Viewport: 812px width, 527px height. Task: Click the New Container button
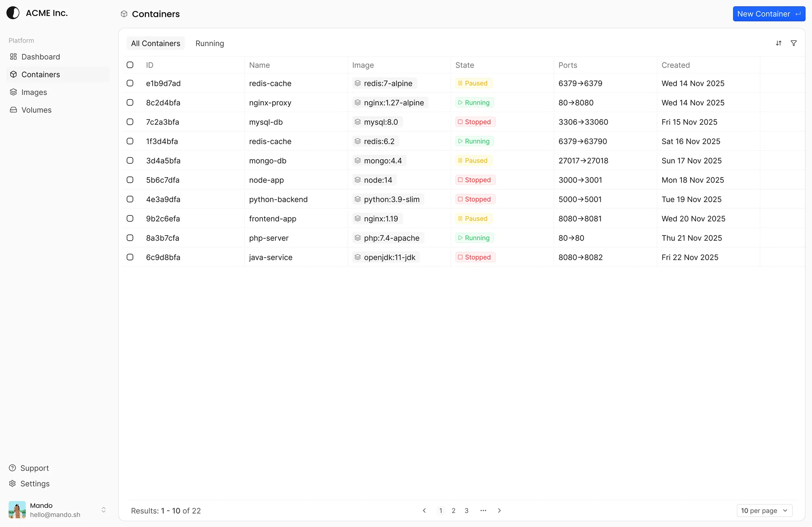[768, 14]
